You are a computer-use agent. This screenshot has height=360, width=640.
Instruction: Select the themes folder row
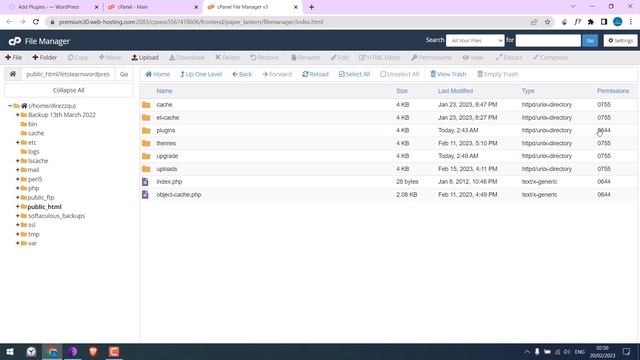click(x=388, y=143)
